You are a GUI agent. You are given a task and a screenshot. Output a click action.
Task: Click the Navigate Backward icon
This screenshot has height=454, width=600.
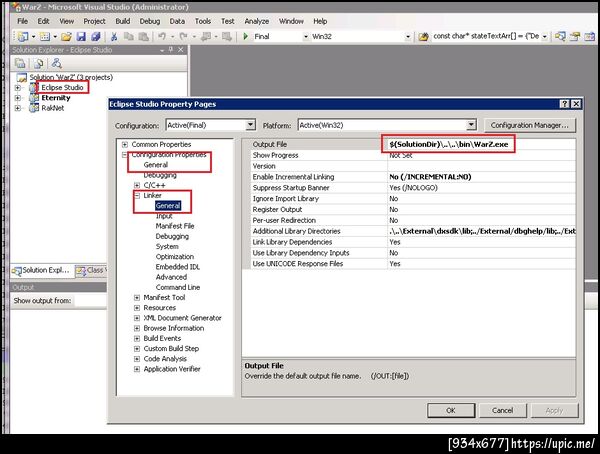tap(206, 37)
